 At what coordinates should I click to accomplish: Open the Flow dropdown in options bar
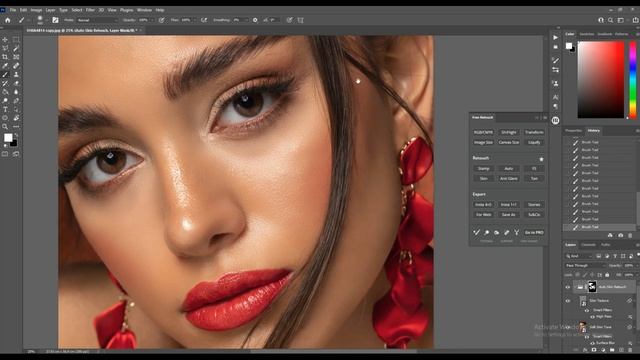tap(194, 20)
